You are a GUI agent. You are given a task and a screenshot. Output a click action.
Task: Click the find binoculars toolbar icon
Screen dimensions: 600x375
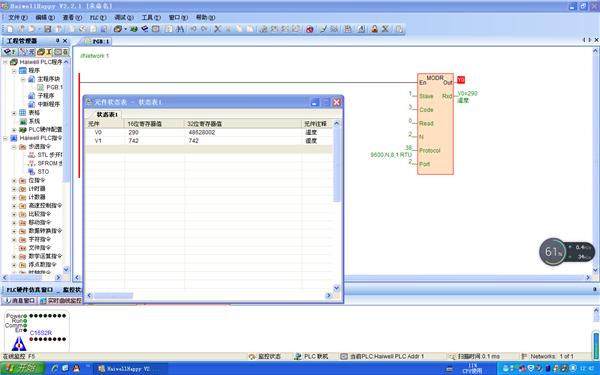click(179, 29)
